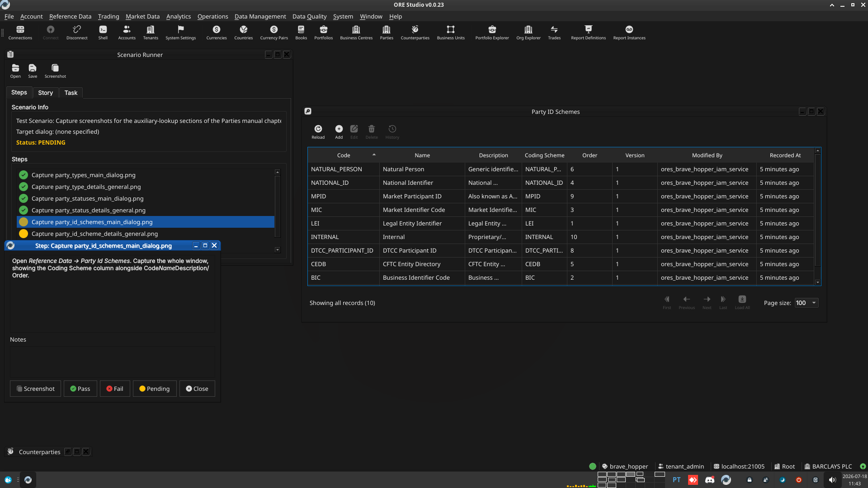868x488 pixels.
Task: Click the Discord icon in system tray
Action: coord(709,480)
